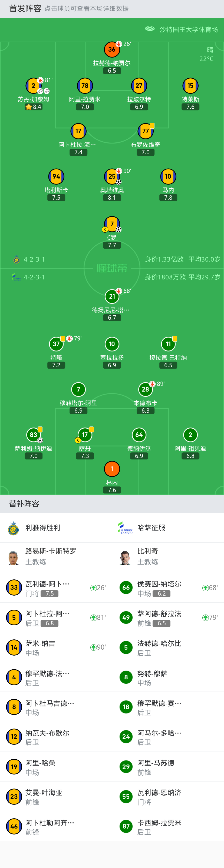View coach 比利奇 portrait

click(125, 558)
